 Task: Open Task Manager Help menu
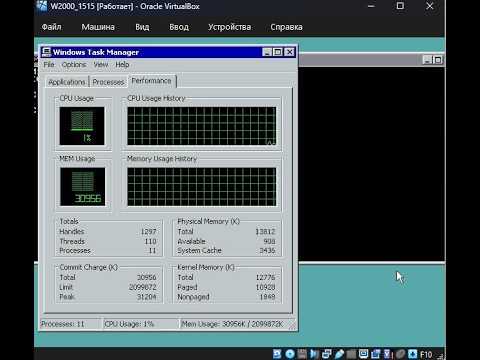click(122, 65)
